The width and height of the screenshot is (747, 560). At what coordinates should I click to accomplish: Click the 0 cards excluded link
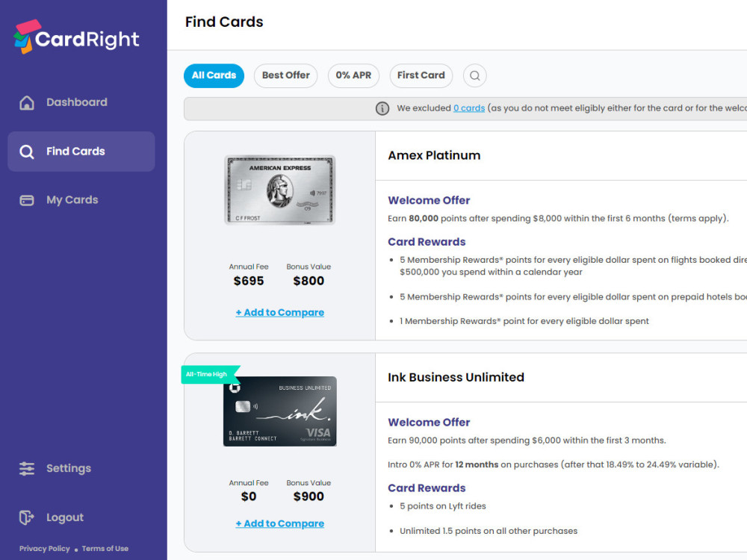469,108
